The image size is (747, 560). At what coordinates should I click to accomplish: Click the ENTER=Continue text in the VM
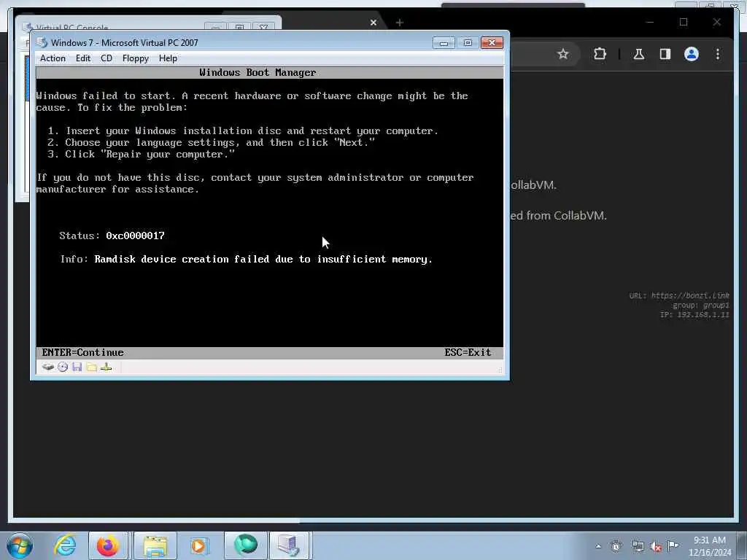(x=83, y=352)
